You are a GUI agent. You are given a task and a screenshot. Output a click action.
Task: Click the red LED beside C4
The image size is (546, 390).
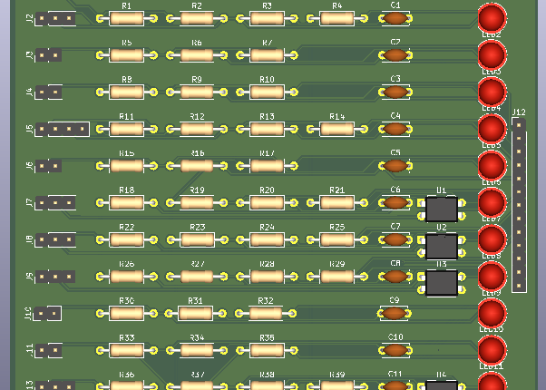click(492, 128)
